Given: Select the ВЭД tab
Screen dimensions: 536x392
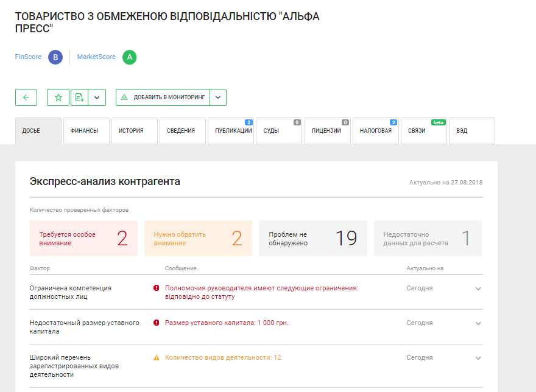Looking at the screenshot, I should click(x=472, y=131).
